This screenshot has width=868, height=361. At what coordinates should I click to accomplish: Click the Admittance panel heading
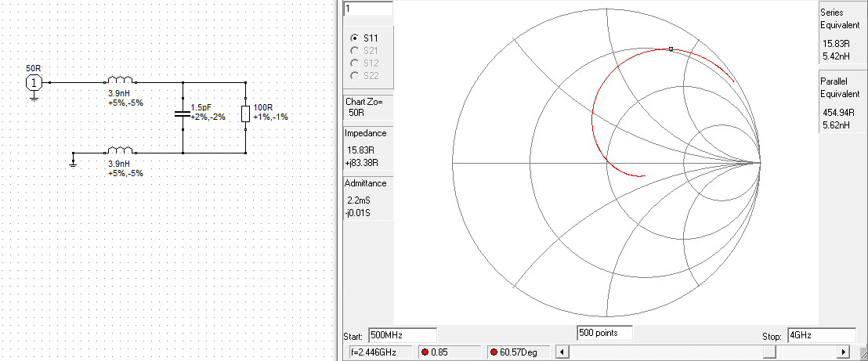coord(365,183)
